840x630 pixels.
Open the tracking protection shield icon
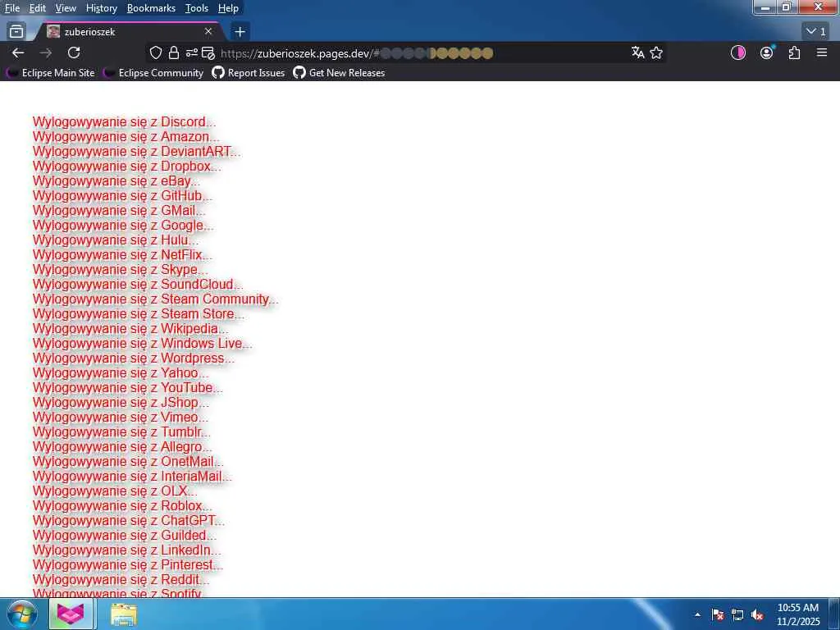point(155,52)
